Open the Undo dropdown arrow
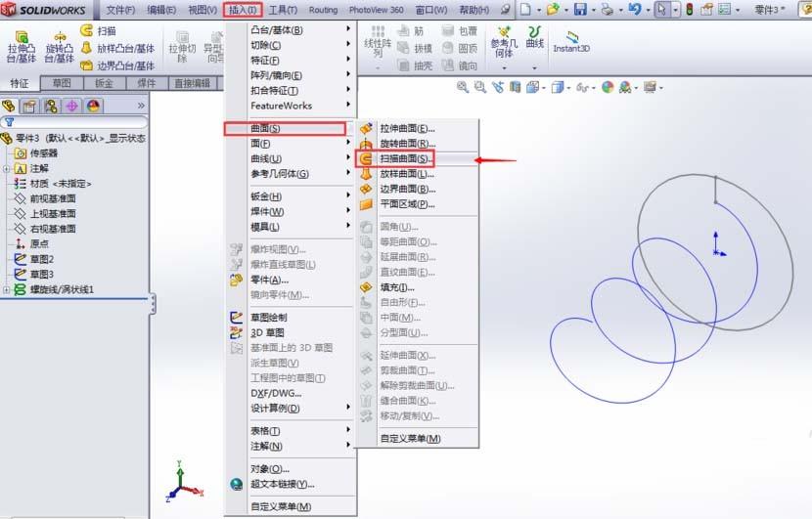 click(648, 10)
